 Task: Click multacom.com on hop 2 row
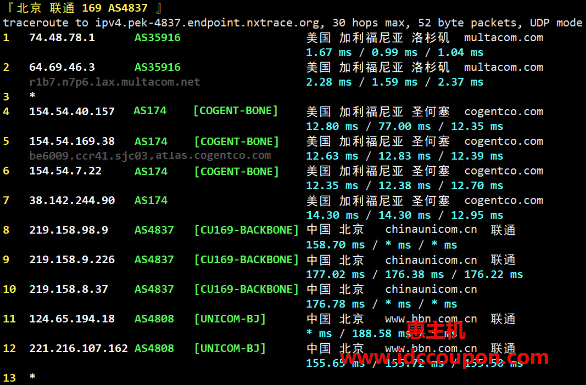504,67
